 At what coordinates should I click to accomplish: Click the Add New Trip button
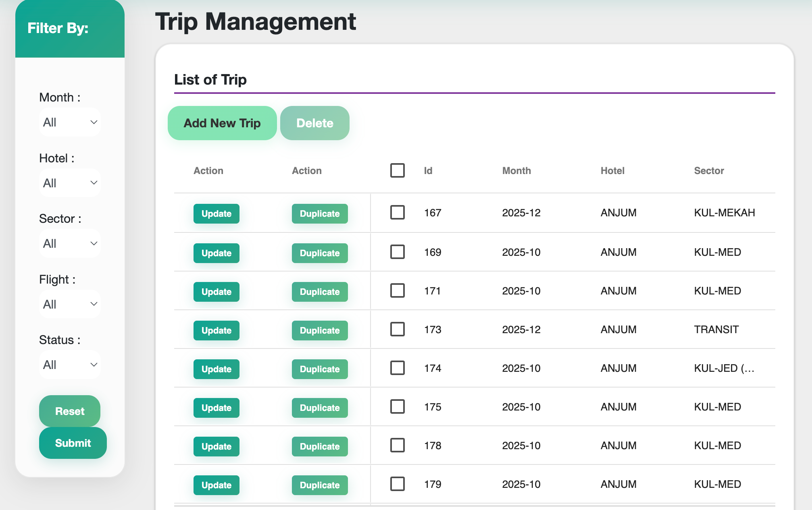(222, 123)
